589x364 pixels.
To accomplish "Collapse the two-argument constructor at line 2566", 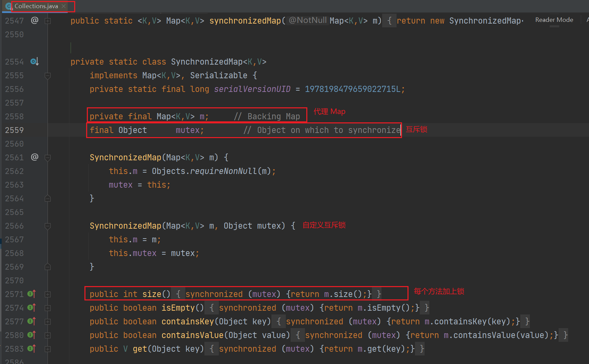I will tap(48, 226).
